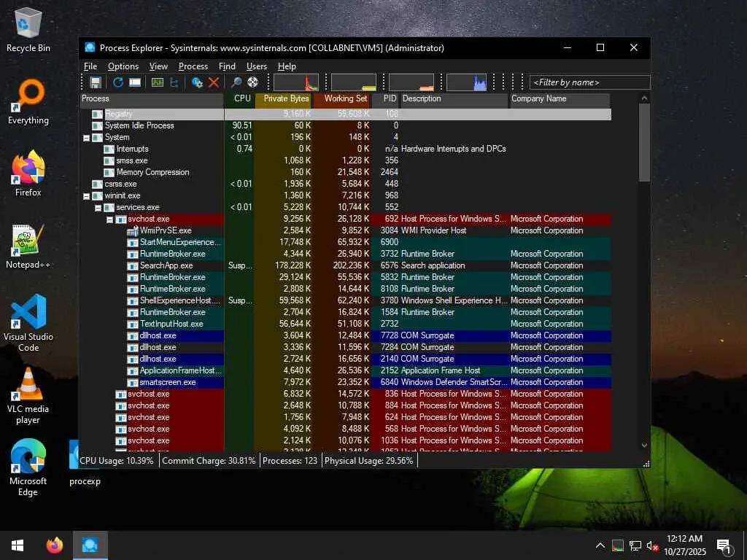Click the muted volume tray icon
The height and width of the screenshot is (560, 747).
tap(651, 545)
